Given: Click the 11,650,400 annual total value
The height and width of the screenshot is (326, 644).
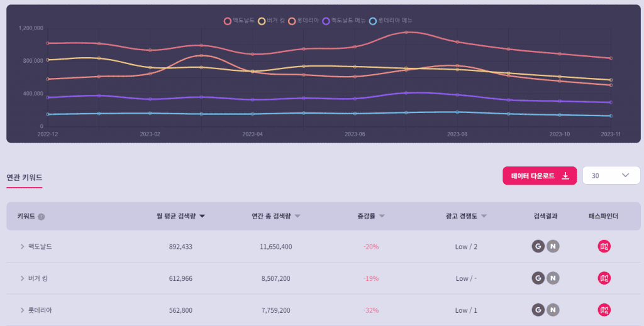Looking at the screenshot, I should click(x=276, y=247).
